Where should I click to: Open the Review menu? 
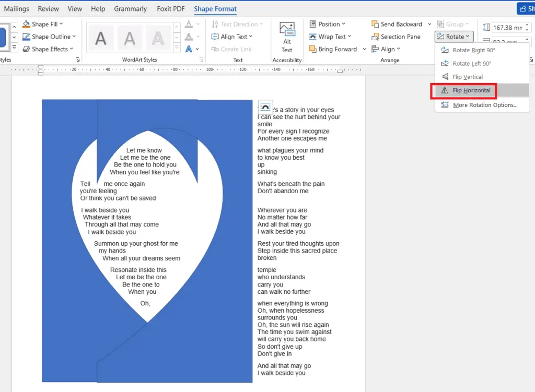point(48,9)
